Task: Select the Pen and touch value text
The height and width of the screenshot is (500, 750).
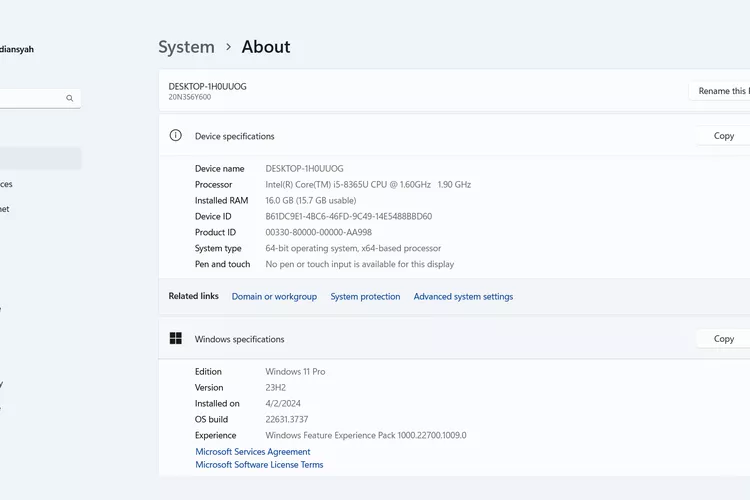Action: click(359, 264)
